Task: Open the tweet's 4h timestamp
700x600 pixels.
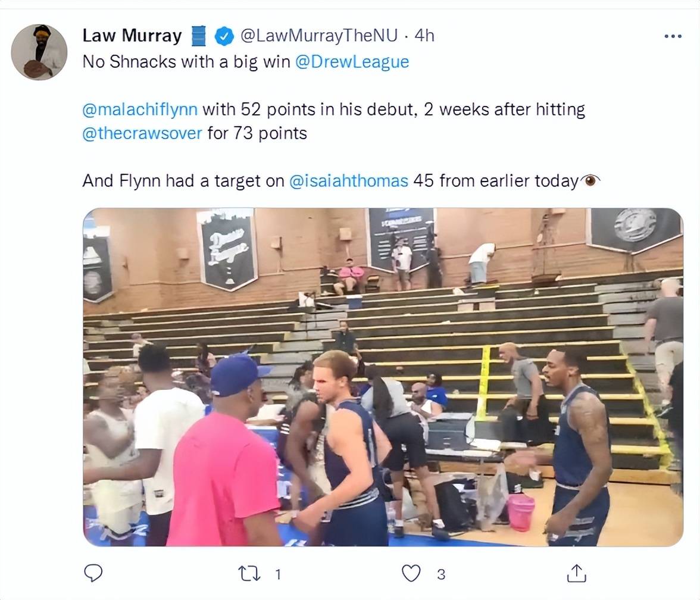Action: coord(424,36)
